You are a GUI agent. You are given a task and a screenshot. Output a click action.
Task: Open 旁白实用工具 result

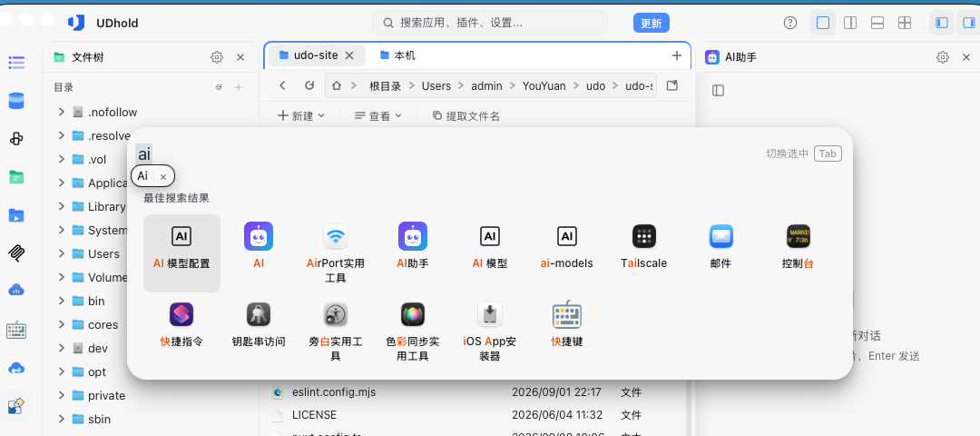(336, 331)
